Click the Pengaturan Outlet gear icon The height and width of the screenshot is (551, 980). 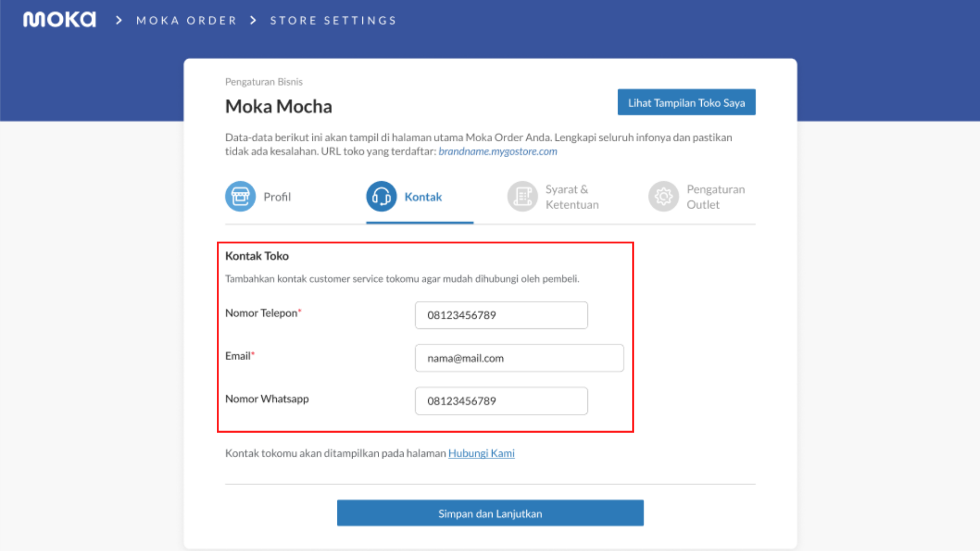[x=664, y=196]
